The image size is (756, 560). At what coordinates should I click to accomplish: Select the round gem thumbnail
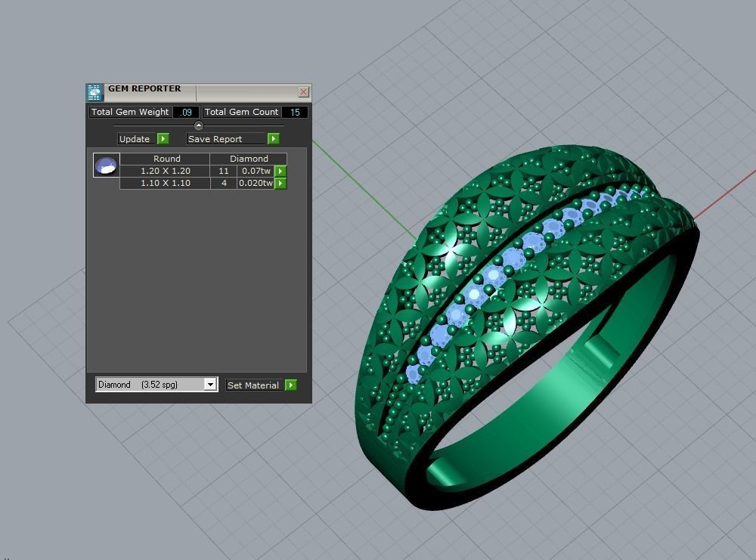[x=106, y=166]
